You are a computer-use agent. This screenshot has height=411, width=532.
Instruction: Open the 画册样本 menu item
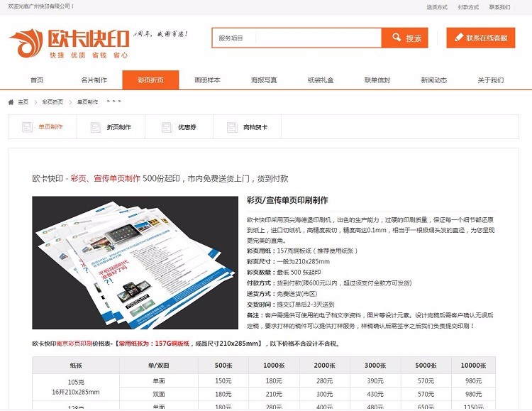207,80
